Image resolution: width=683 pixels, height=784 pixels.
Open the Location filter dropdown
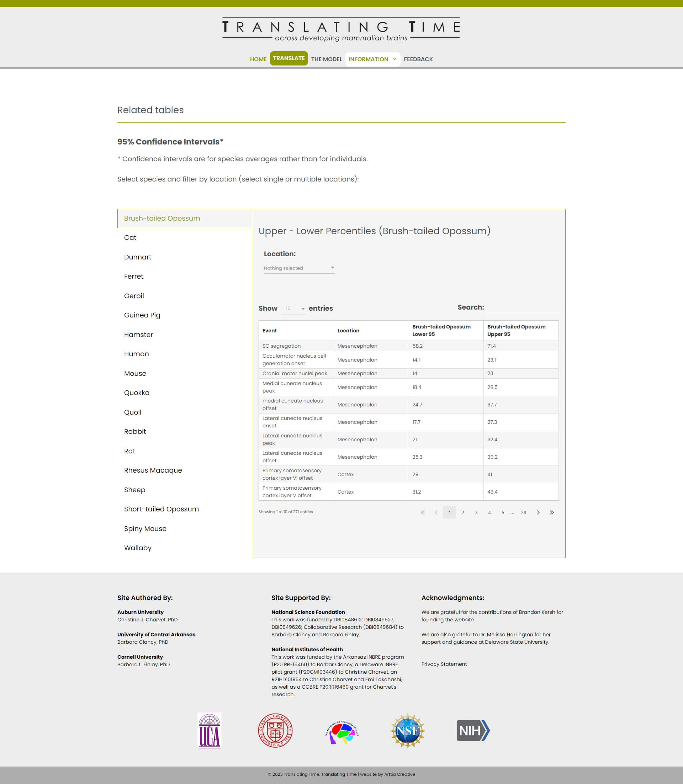(x=299, y=268)
